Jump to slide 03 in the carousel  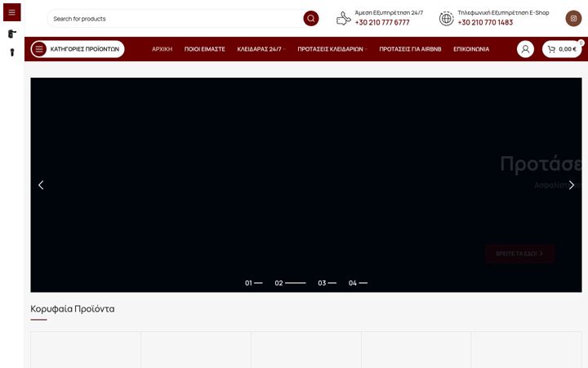tap(327, 283)
